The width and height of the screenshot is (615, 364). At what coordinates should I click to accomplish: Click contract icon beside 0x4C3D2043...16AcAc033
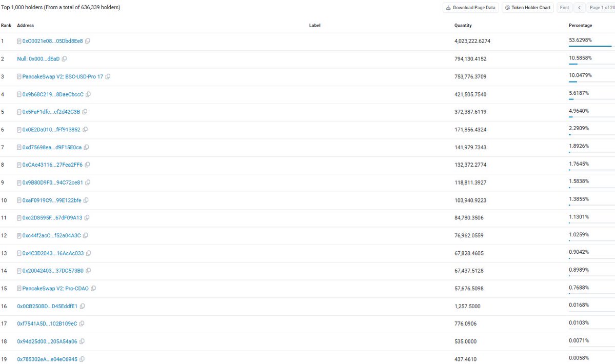click(x=19, y=253)
